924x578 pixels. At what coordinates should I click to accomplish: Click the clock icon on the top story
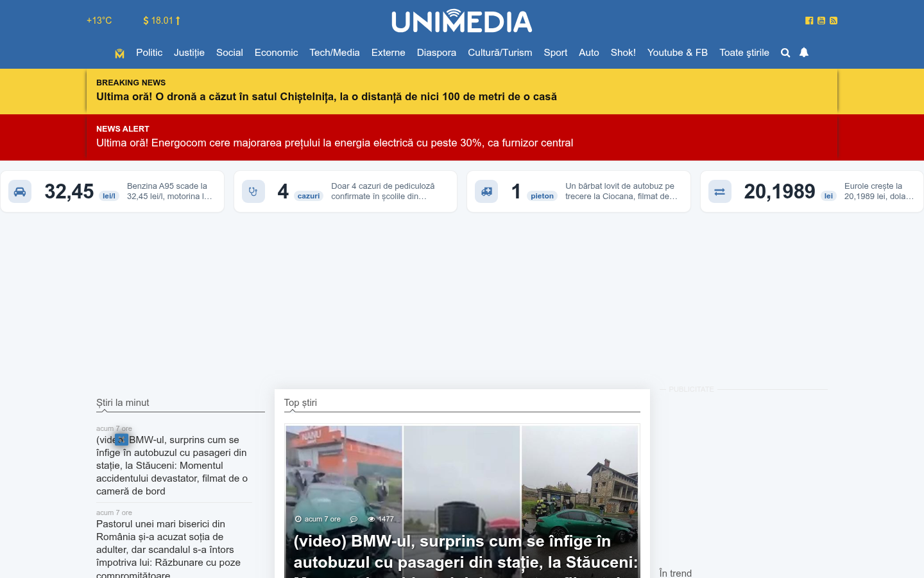pos(298,519)
